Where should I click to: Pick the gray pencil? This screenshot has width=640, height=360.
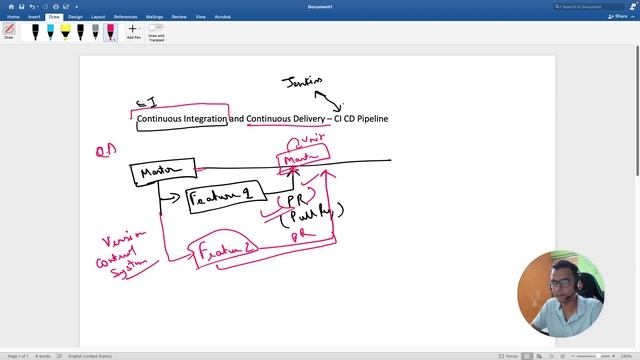95,32
